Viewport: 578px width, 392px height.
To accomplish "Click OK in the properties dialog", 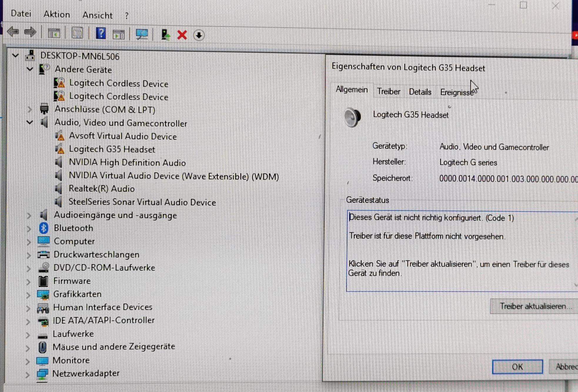I will (517, 367).
